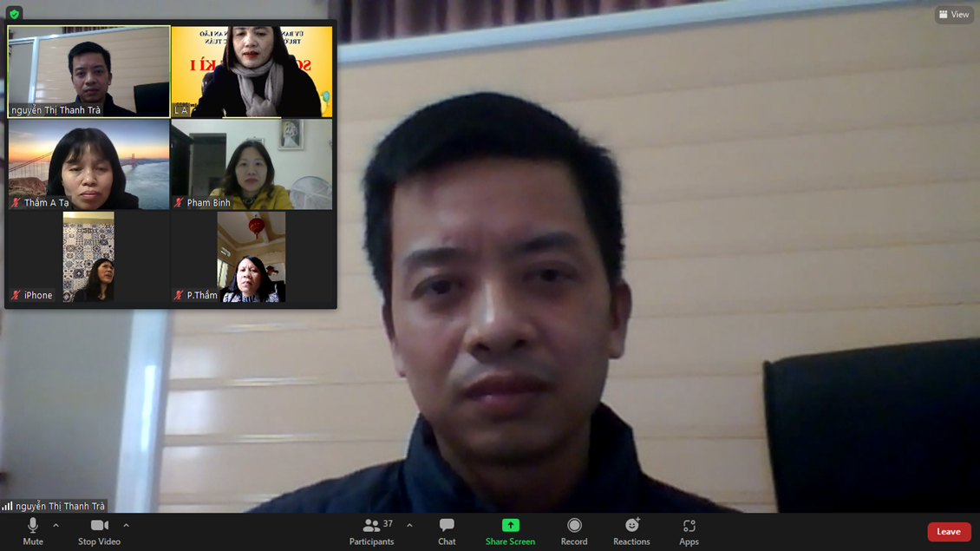Open the View layout menu

pyautogui.click(x=954, y=15)
